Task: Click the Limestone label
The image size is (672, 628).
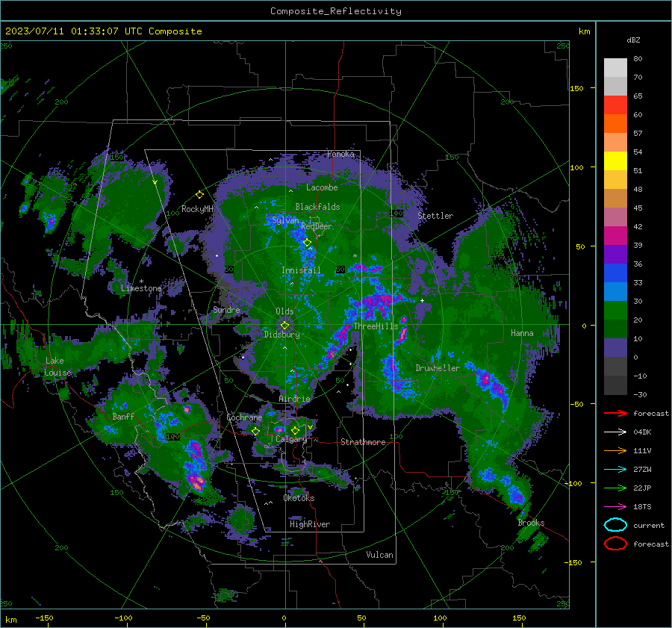Action: (x=141, y=288)
